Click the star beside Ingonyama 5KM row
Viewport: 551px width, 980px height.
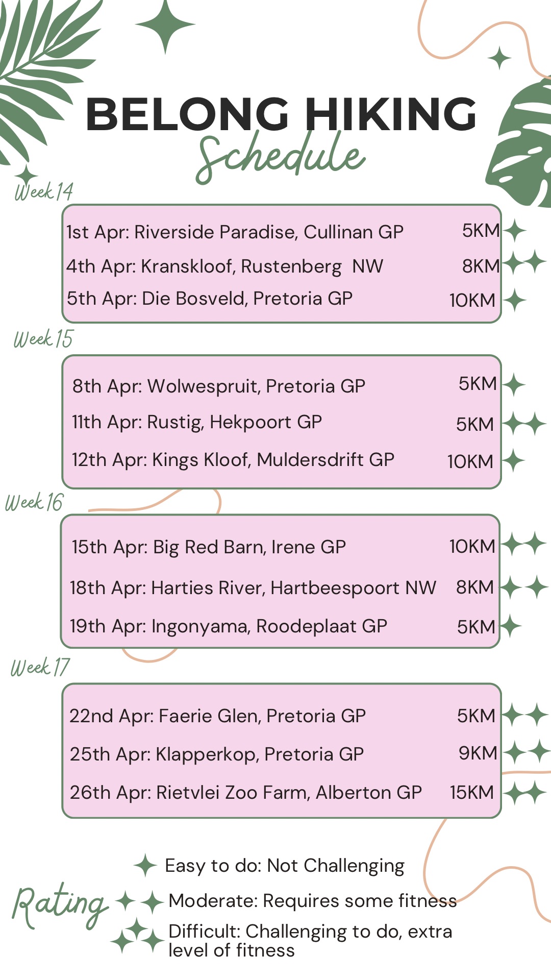coord(511,626)
